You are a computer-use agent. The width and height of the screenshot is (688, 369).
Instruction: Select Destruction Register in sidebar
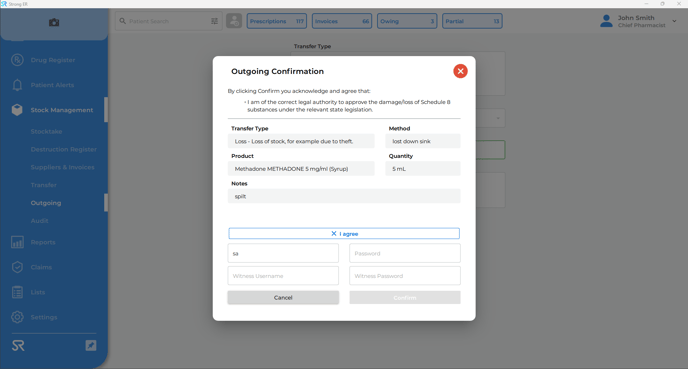coord(64,149)
